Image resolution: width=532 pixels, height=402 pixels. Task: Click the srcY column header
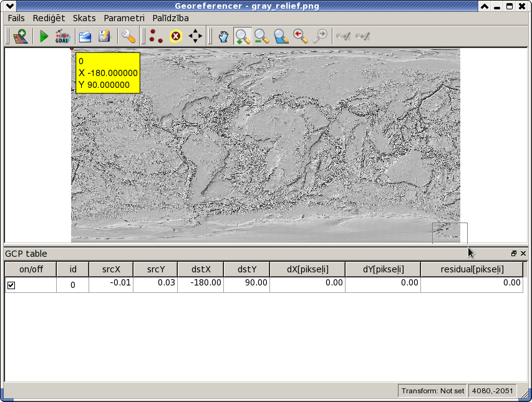[x=155, y=269]
